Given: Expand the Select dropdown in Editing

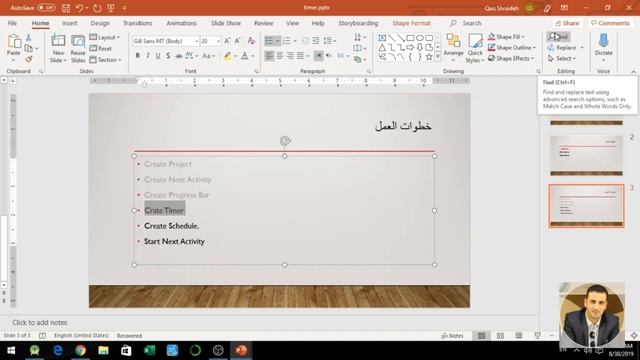Looking at the screenshot, I should point(562,58).
